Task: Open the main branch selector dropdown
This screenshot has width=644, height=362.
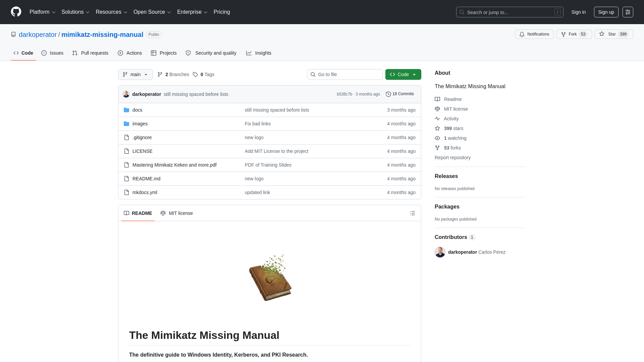Action: click(x=136, y=74)
